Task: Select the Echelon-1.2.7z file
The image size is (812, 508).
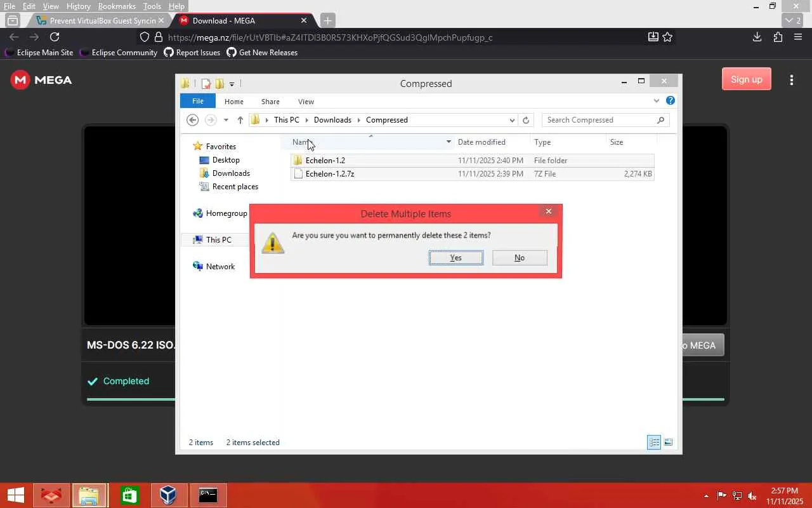Action: [472, 174]
